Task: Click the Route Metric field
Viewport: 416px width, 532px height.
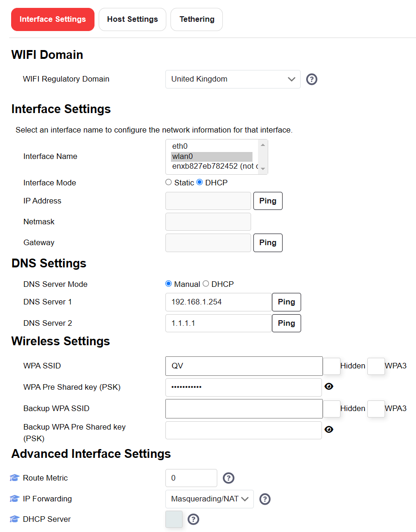Action: click(191, 478)
